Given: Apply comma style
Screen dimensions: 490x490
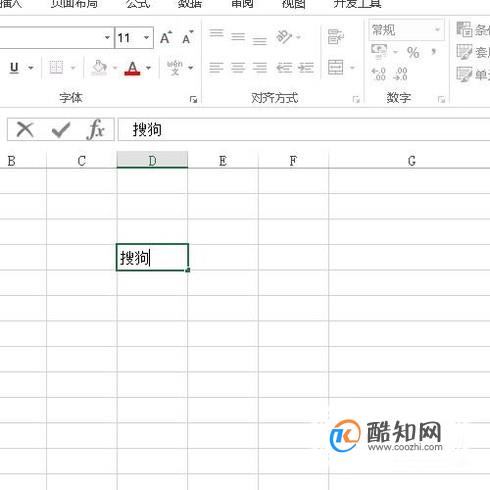Looking at the screenshot, I should (434, 52).
